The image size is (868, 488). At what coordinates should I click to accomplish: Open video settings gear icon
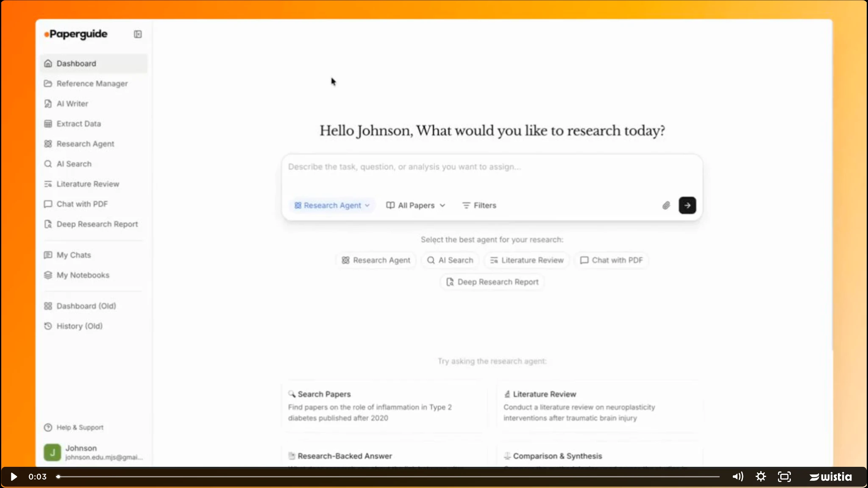pyautogui.click(x=761, y=477)
